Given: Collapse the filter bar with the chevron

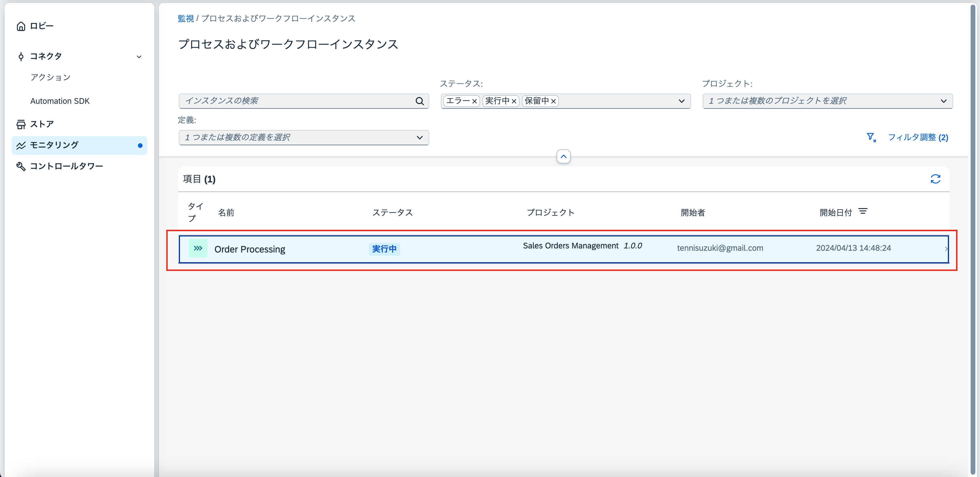Looking at the screenshot, I should (x=563, y=156).
